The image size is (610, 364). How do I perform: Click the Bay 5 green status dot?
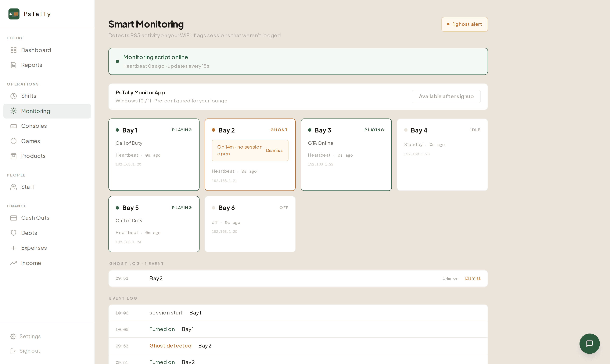point(117,208)
